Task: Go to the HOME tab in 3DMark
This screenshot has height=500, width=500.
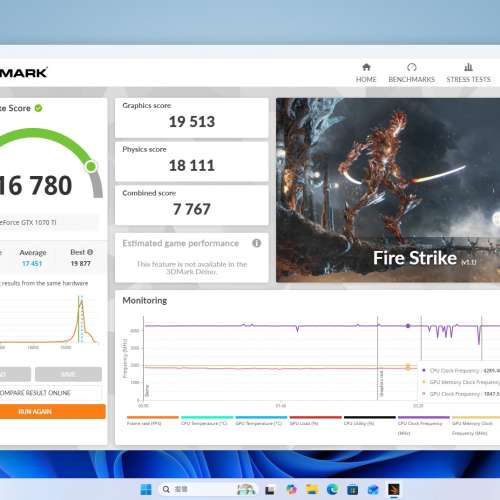Action: coord(366,73)
